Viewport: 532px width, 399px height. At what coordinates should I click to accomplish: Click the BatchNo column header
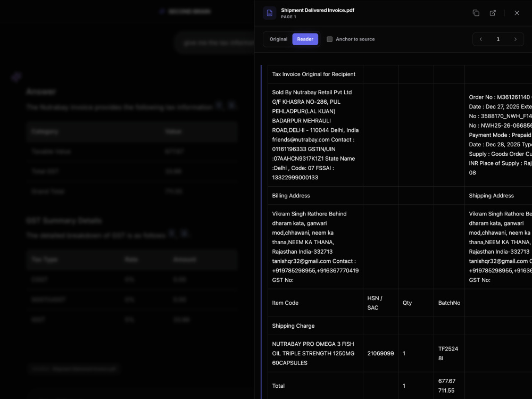pyautogui.click(x=449, y=303)
